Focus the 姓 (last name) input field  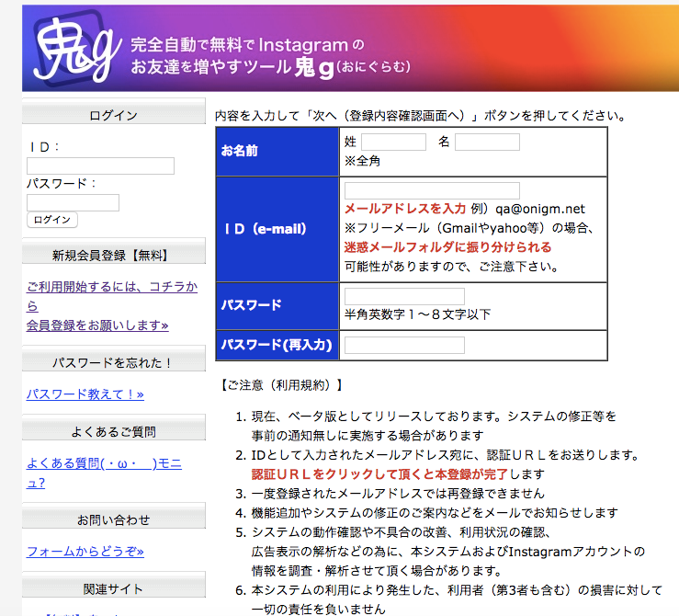tap(393, 143)
